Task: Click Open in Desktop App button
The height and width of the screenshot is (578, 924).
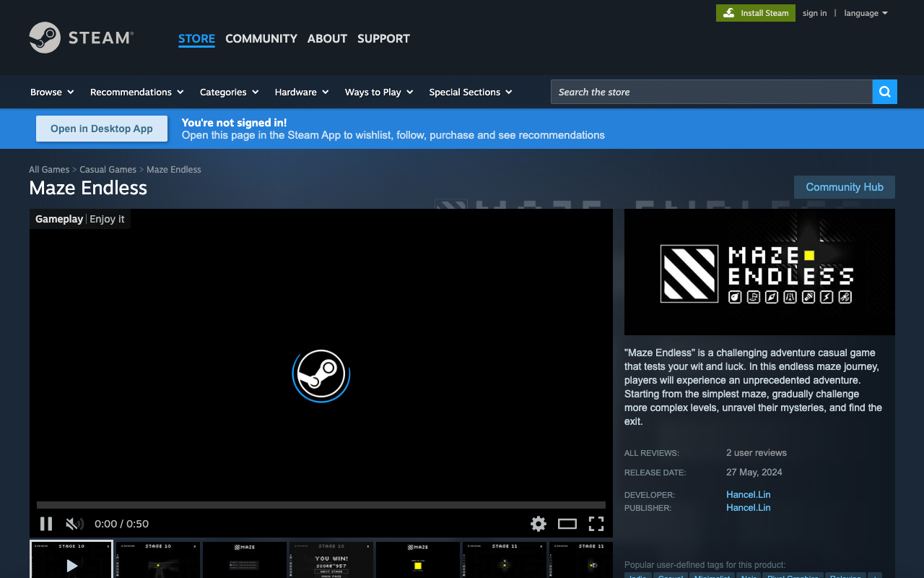Action: 102,129
